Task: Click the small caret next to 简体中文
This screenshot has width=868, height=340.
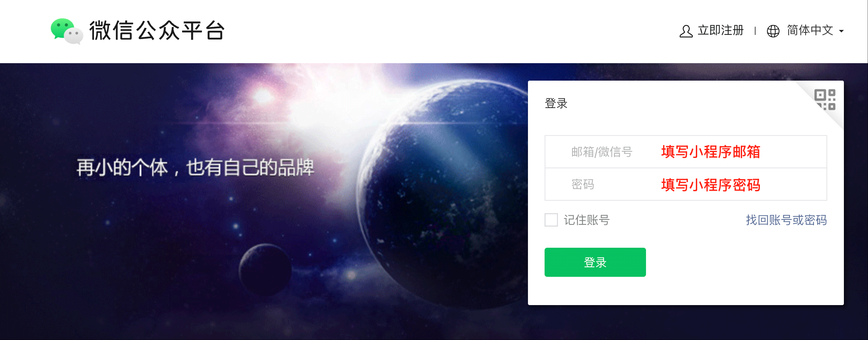Action: coord(841,31)
